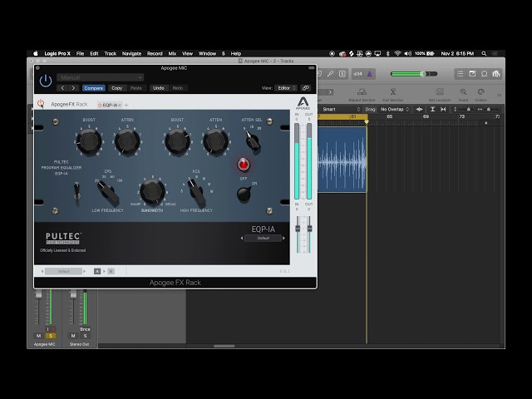Open the Browsers media icon in Logic toolbar
This screenshot has width=532, height=399.
click(496, 74)
